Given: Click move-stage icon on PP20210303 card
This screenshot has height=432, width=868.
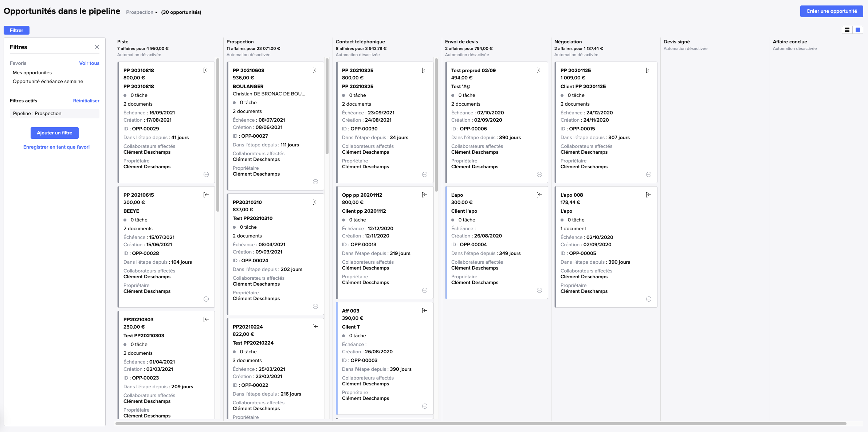Looking at the screenshot, I should point(206,319).
